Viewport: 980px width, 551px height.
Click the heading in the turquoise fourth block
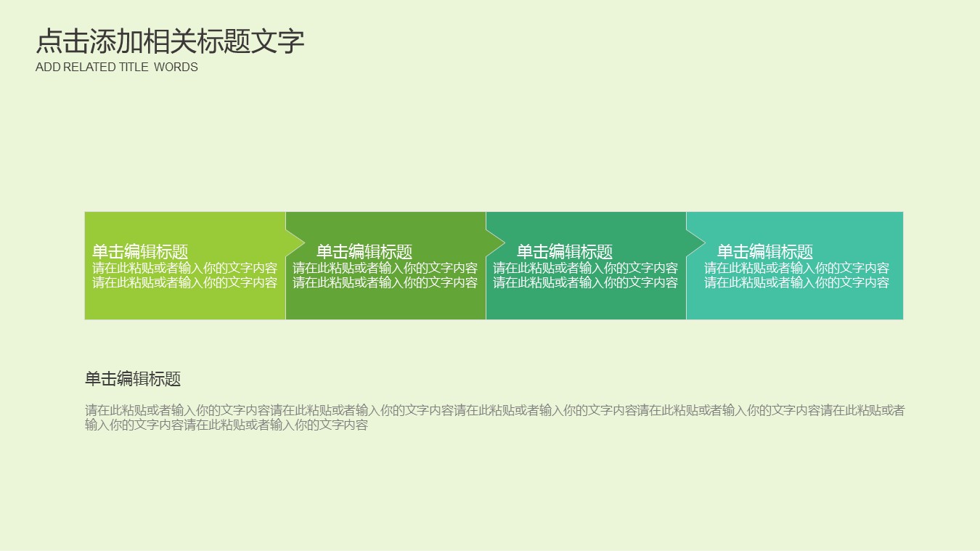[x=765, y=252]
